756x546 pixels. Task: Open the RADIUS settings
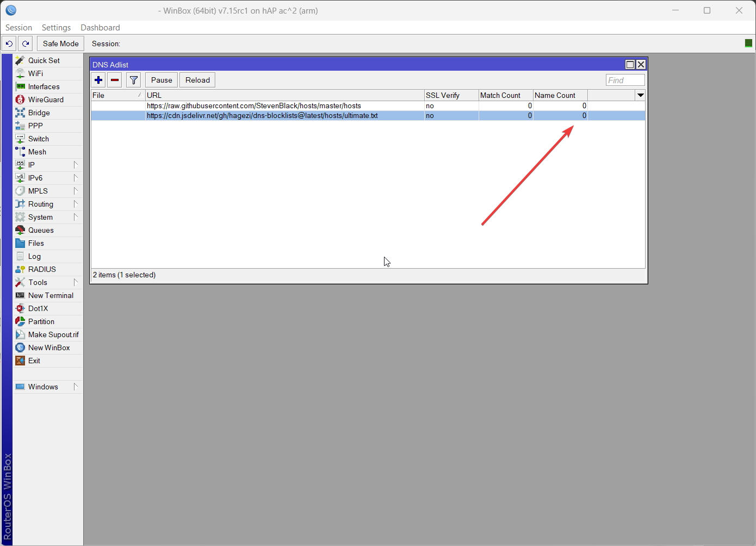pyautogui.click(x=48, y=269)
